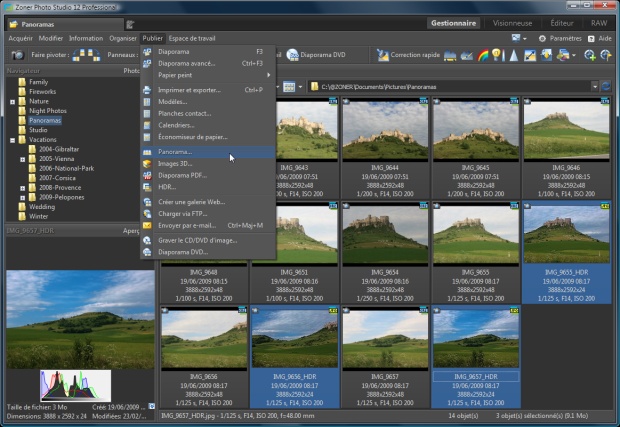
Task: Click the histogram in preview panel
Action: point(76,385)
